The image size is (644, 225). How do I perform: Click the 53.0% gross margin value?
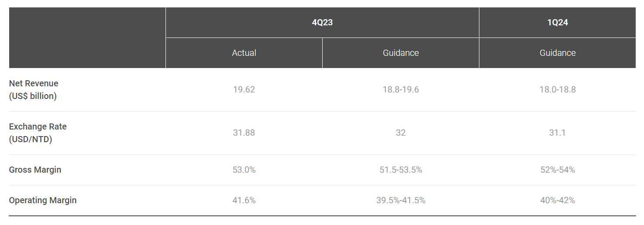click(x=244, y=170)
